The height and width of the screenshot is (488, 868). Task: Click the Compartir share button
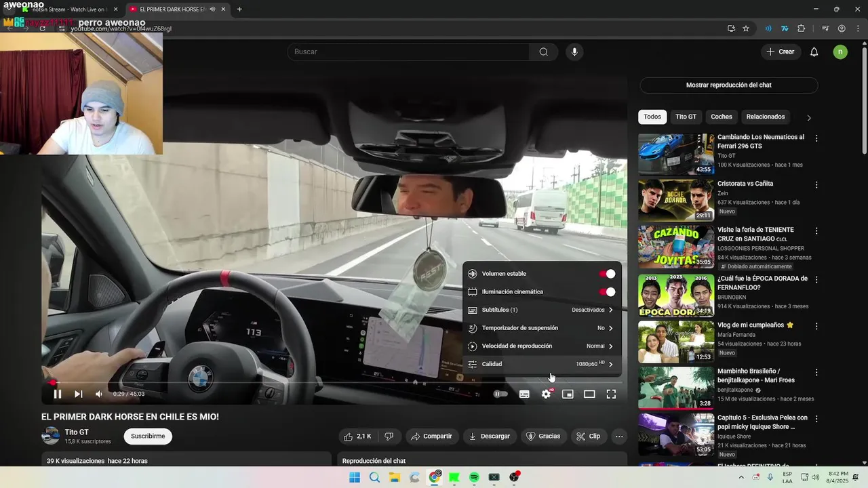point(431,436)
